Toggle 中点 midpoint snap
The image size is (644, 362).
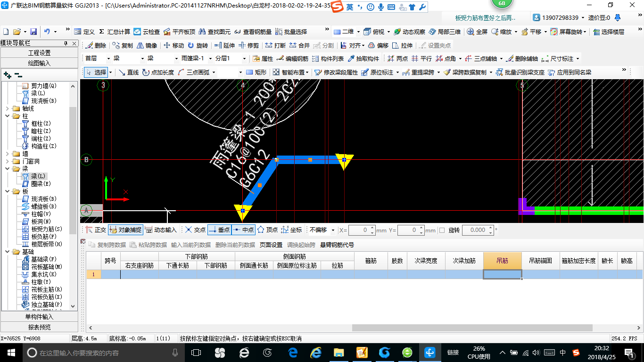coord(243,230)
